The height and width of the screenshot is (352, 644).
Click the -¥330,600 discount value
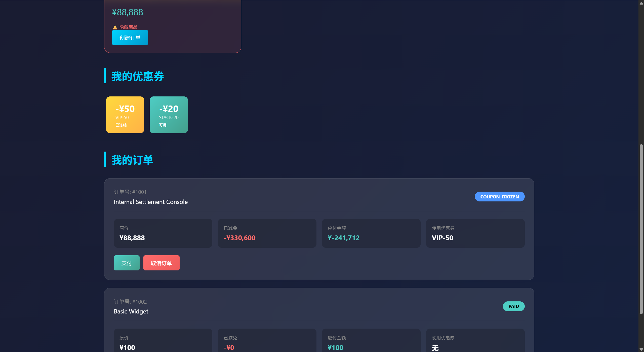[239, 238]
